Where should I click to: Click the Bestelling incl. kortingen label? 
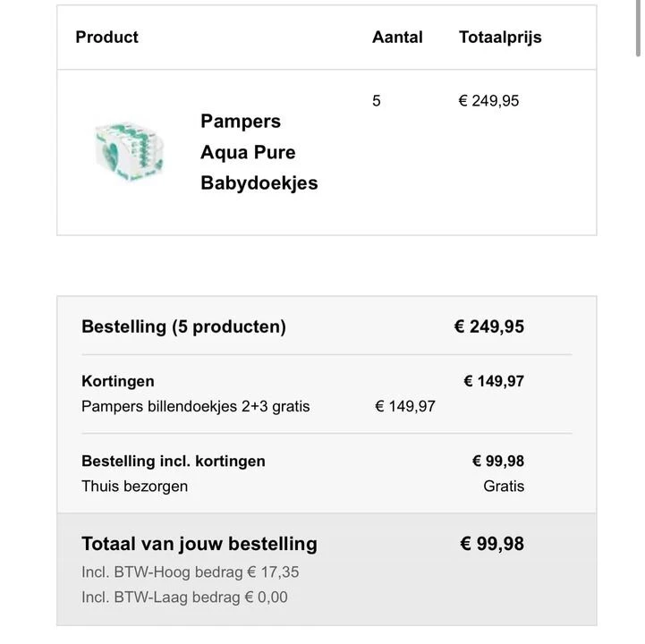pos(174,461)
